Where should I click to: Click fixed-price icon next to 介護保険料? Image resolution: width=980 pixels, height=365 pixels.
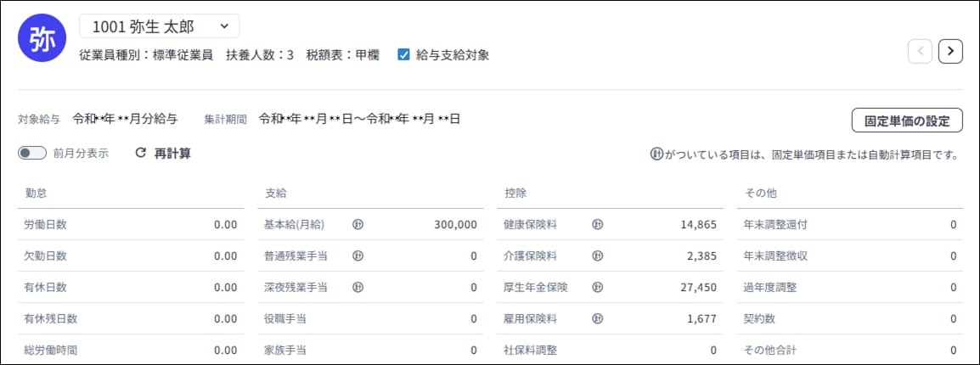pos(597,255)
